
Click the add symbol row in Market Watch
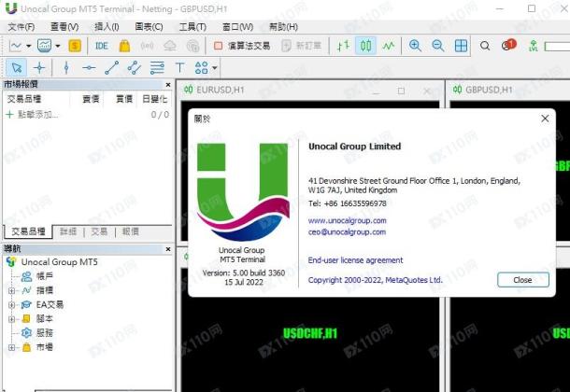click(87, 115)
